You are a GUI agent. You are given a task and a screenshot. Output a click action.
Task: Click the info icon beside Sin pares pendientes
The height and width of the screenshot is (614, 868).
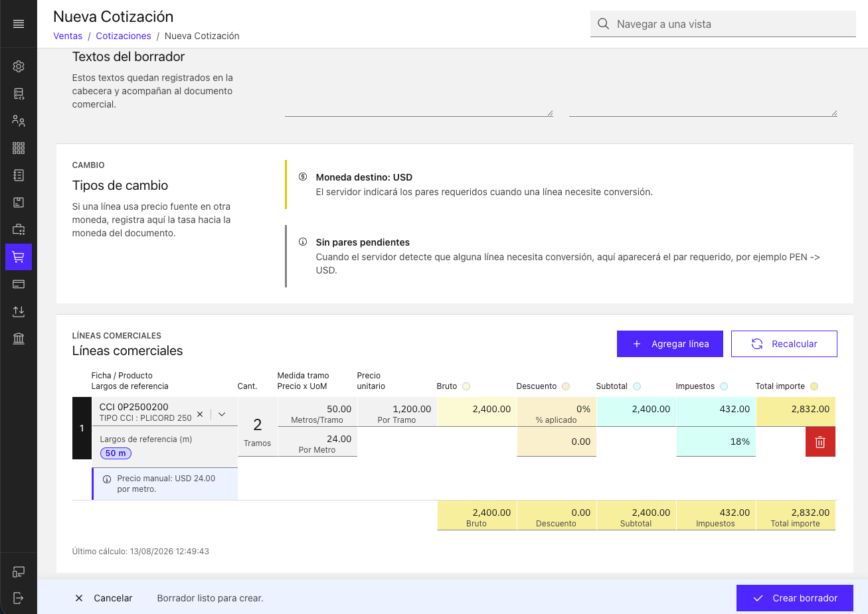click(x=303, y=242)
